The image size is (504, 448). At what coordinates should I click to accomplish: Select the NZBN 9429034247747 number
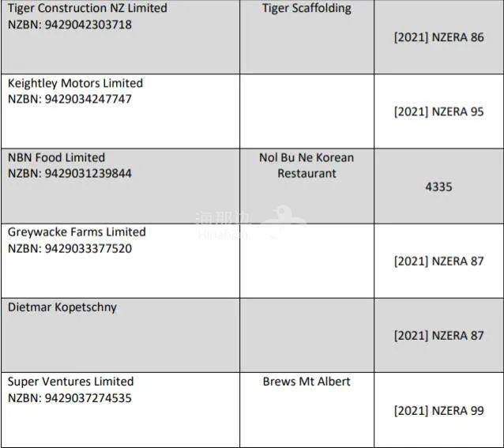click(70, 99)
